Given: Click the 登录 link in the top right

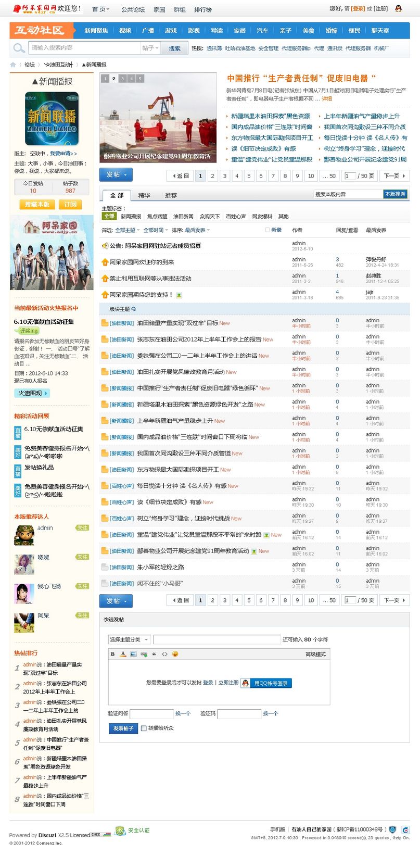Looking at the screenshot, I should tap(358, 9).
